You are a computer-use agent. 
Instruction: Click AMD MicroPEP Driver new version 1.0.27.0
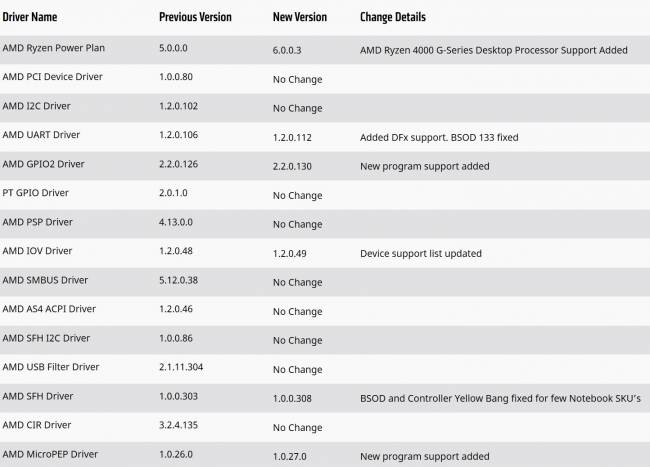point(295,456)
